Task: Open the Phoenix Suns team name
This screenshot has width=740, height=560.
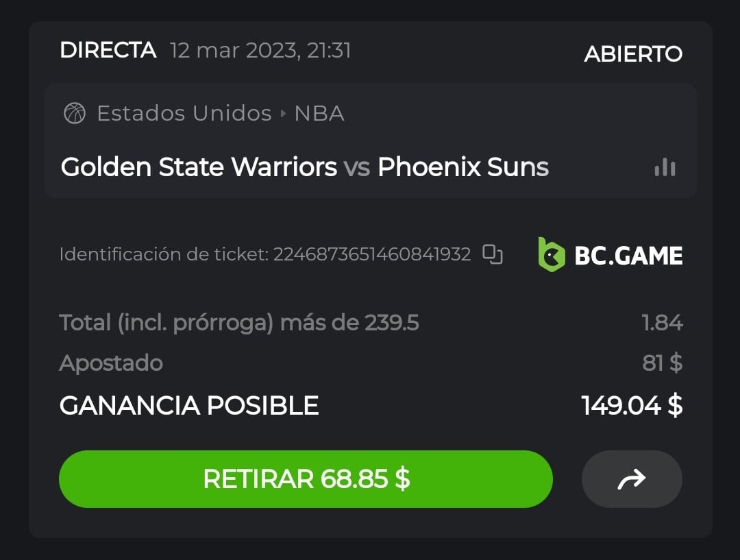Action: pos(463,167)
